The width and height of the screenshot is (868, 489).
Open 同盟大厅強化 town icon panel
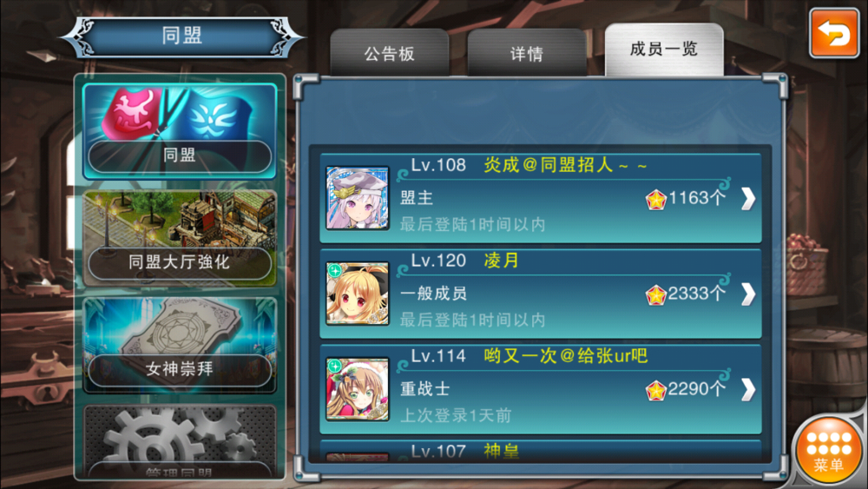tap(180, 238)
